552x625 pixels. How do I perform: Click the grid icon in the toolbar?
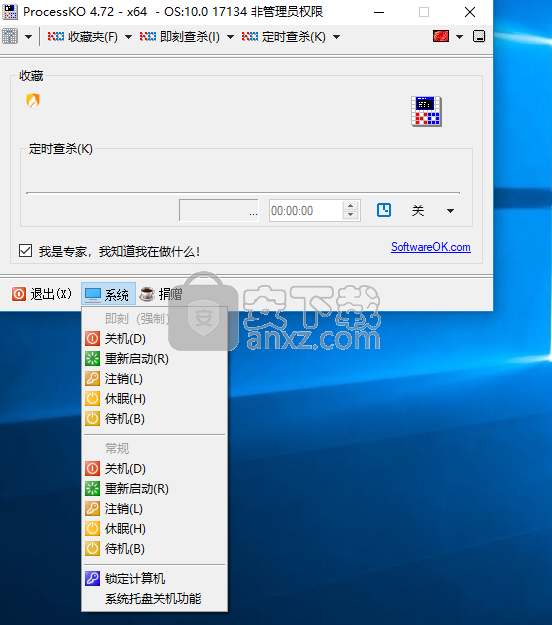[10, 37]
